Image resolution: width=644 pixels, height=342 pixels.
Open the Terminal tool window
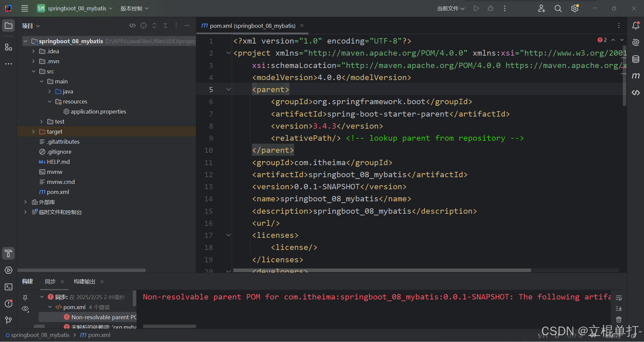8,287
